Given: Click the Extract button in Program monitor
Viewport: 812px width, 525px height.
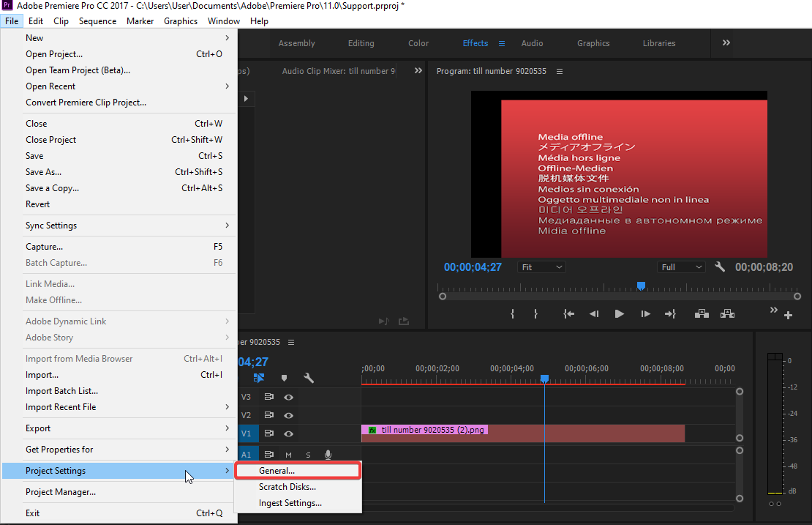Looking at the screenshot, I should point(727,314).
